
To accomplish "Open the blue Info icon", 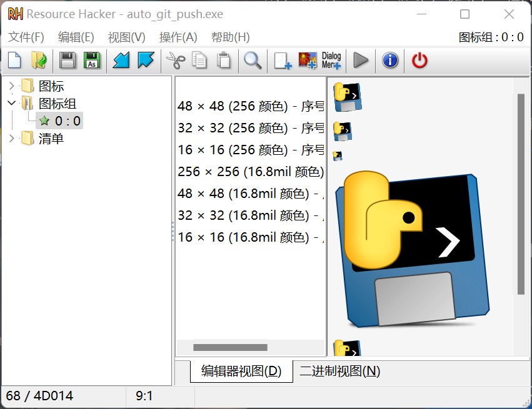I will pos(390,61).
